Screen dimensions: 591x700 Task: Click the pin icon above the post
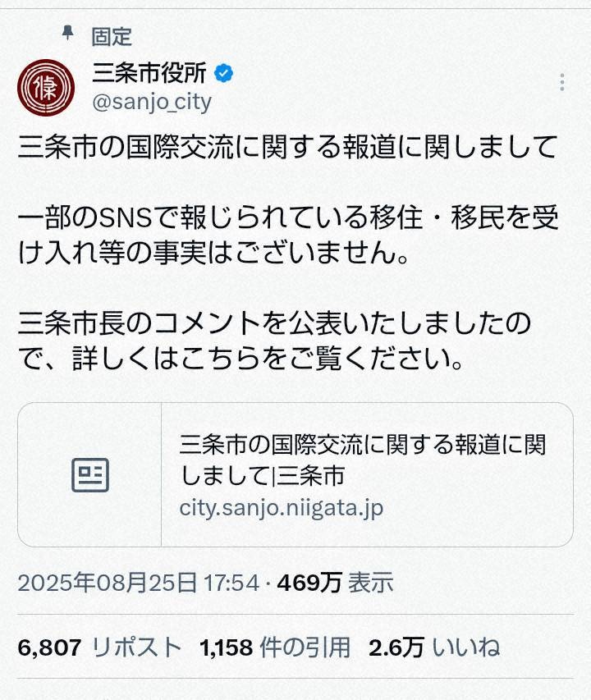click(68, 34)
